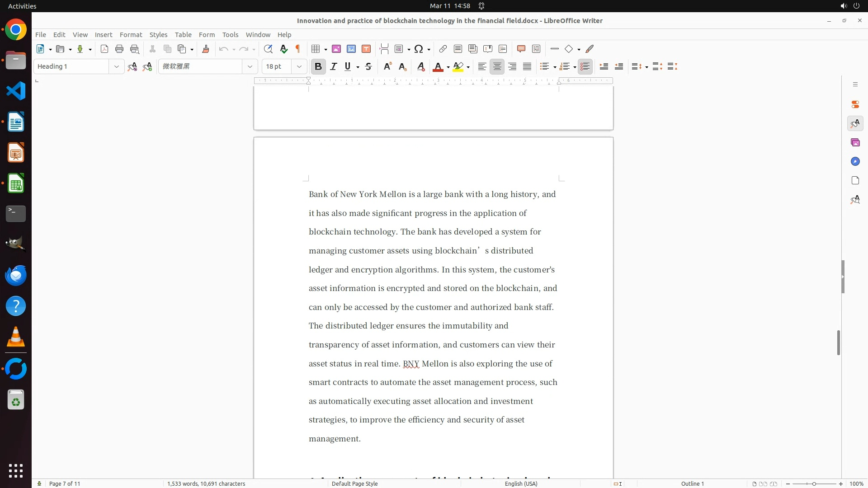868x488 pixels.
Task: Click the Insert Hyperlink icon
Action: tap(443, 49)
